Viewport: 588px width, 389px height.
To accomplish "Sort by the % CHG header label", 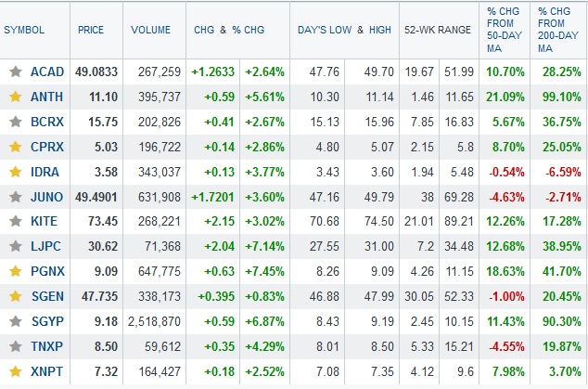I will click(249, 30).
